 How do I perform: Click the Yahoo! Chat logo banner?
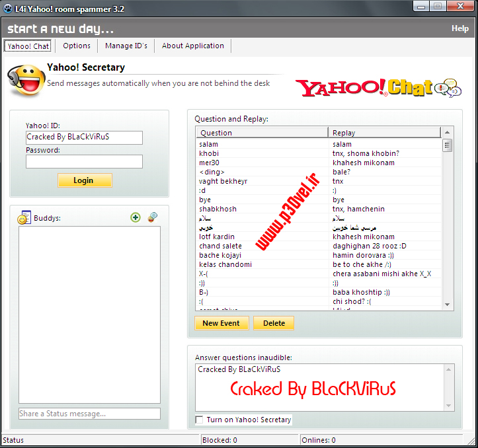pos(378,88)
